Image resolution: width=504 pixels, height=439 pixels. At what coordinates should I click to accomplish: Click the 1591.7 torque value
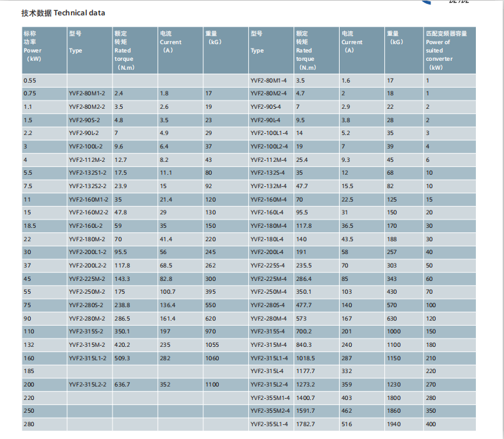305,411
